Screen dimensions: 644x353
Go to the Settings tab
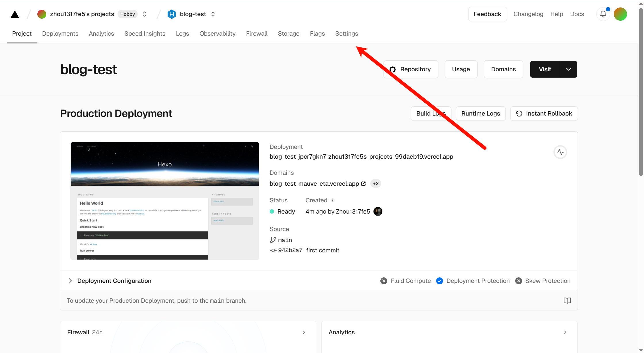[x=347, y=34]
